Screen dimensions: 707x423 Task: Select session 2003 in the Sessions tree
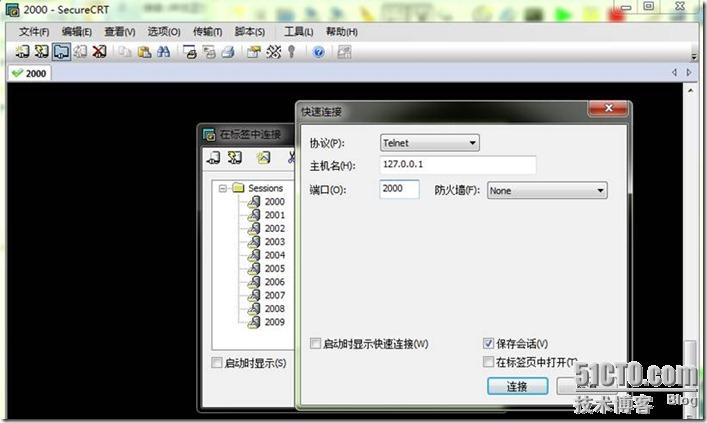(x=274, y=242)
